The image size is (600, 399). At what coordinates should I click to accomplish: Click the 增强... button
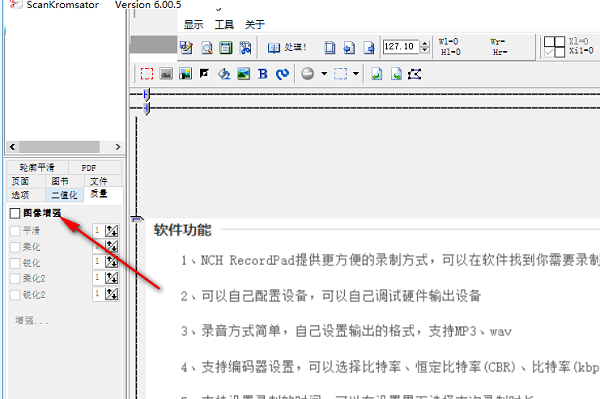pyautogui.click(x=31, y=321)
